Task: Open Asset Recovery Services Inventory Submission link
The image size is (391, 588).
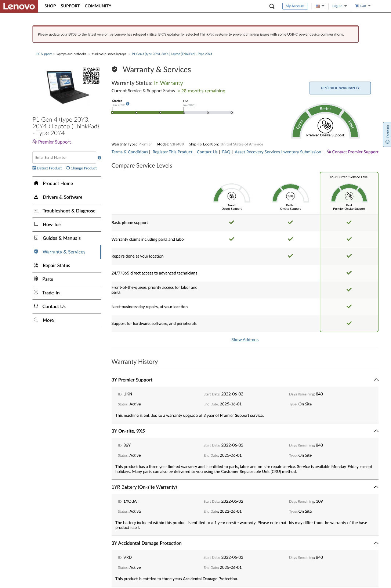Action: coord(278,152)
